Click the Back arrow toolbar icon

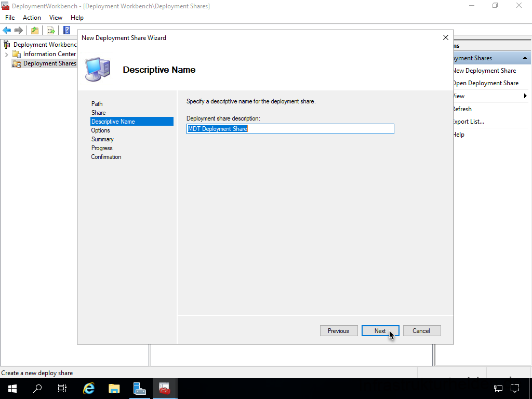7,31
